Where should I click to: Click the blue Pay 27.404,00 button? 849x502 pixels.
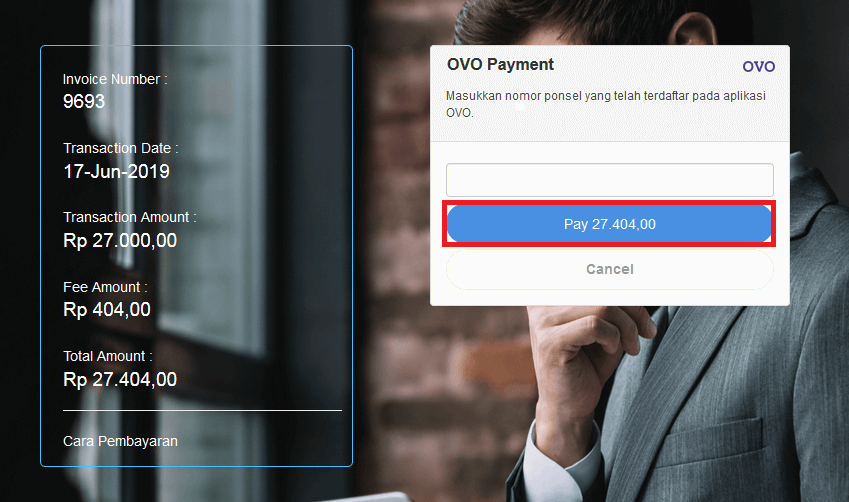pos(609,224)
